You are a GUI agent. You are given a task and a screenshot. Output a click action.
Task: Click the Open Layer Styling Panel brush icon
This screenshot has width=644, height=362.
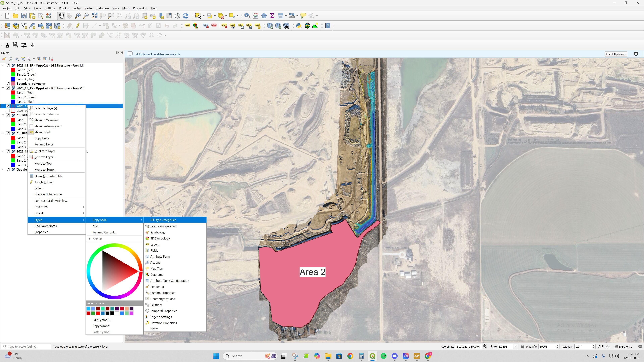[4, 59]
